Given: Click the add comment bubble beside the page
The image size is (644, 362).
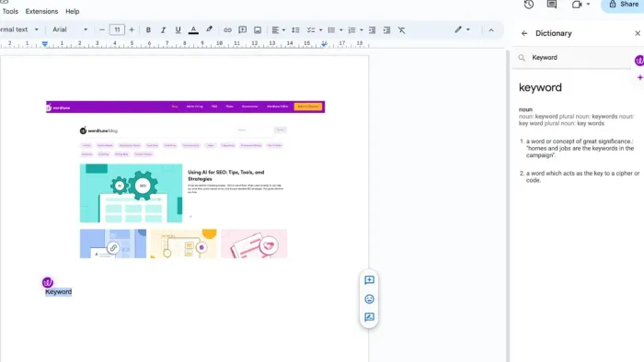Looking at the screenshot, I should click(x=369, y=280).
